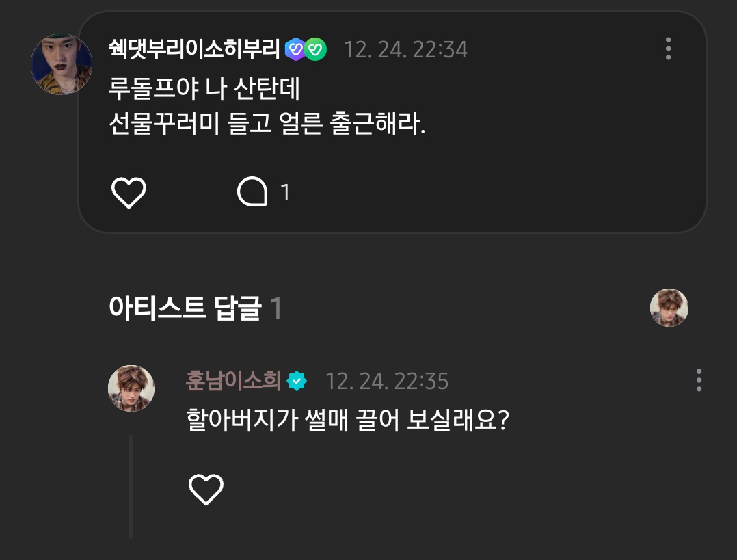Open the commenter's profile picture in green hat
This screenshot has height=560, width=737.
[x=61, y=64]
